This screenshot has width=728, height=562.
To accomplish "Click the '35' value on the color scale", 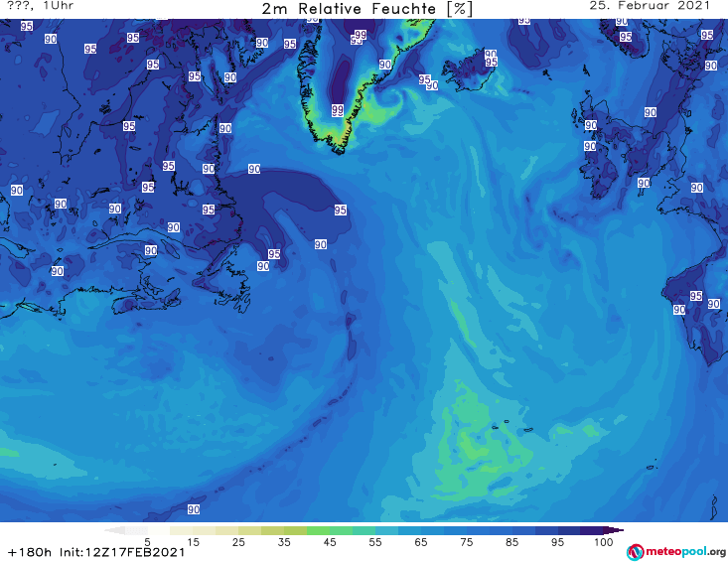I will 284,542.
